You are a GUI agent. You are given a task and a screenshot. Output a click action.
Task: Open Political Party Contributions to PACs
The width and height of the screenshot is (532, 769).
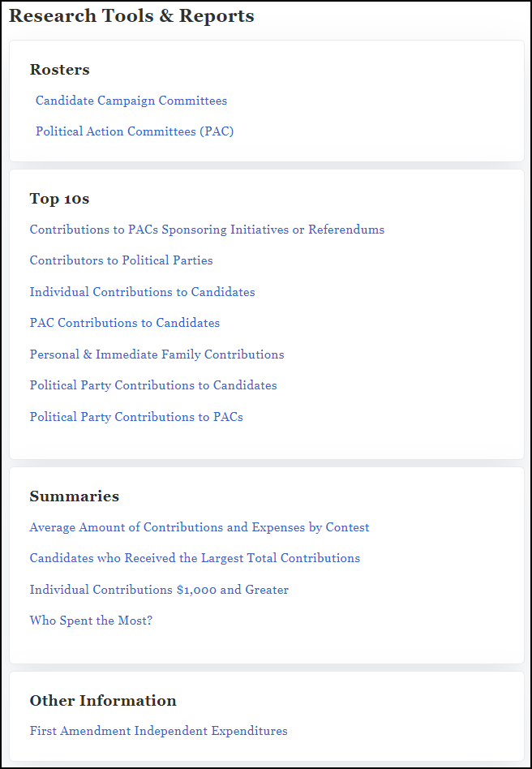pyautogui.click(x=136, y=417)
